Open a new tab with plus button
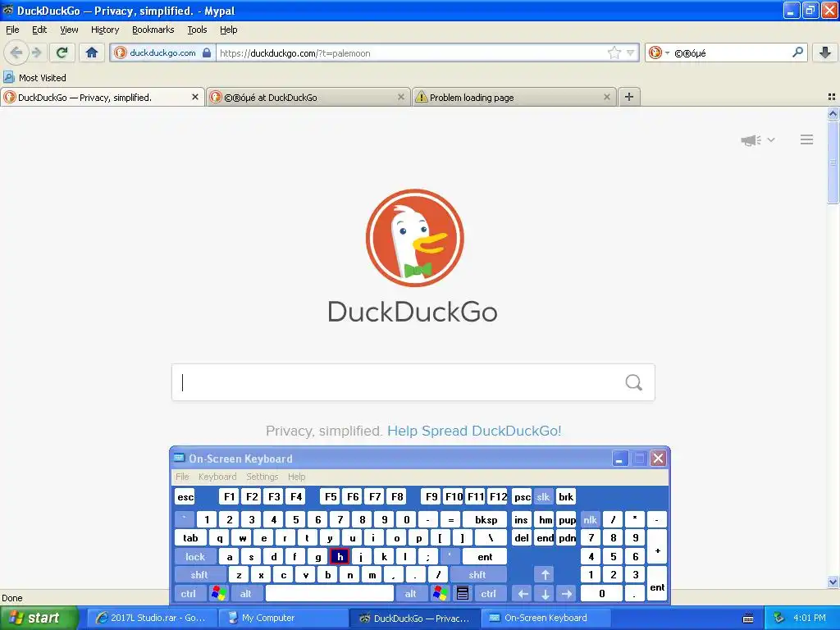 629,97
